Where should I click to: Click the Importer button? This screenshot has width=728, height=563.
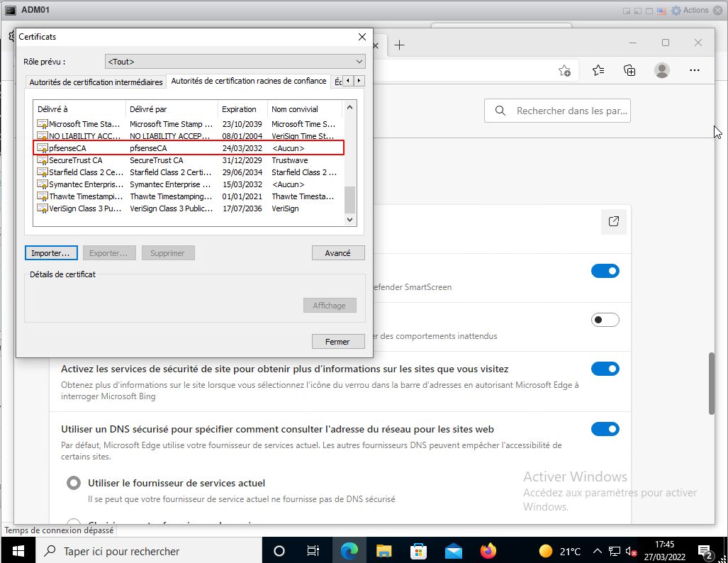(50, 253)
